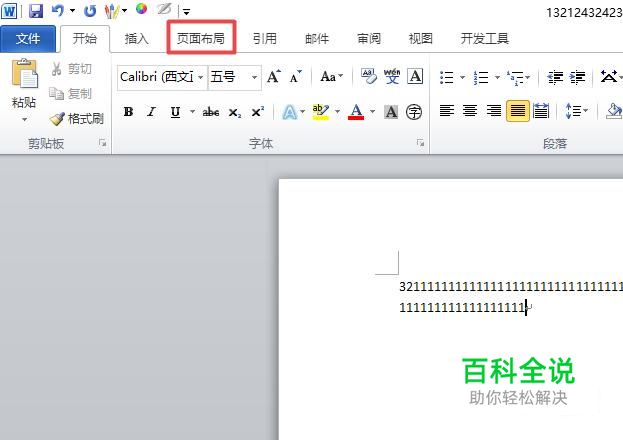Open the 剪贴板 dialog launcher
623x440 pixels.
click(x=103, y=143)
